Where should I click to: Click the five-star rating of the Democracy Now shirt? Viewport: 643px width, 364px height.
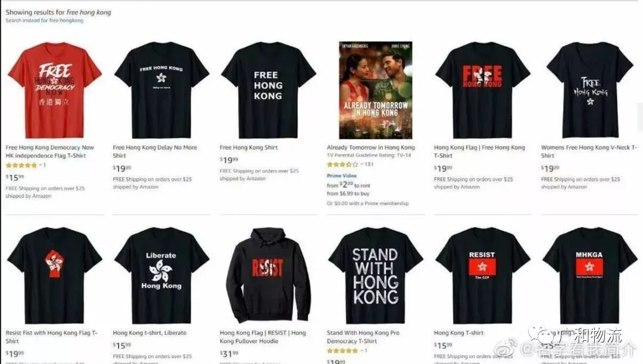pyautogui.click(x=21, y=165)
